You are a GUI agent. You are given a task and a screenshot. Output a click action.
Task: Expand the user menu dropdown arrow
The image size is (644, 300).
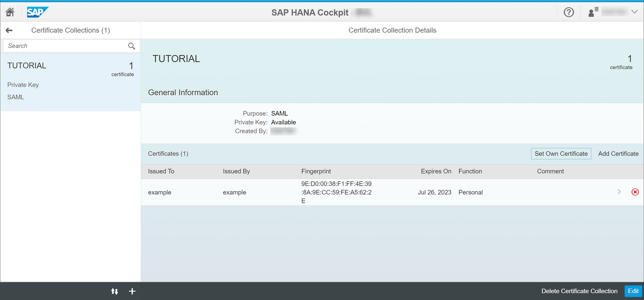pos(634,13)
